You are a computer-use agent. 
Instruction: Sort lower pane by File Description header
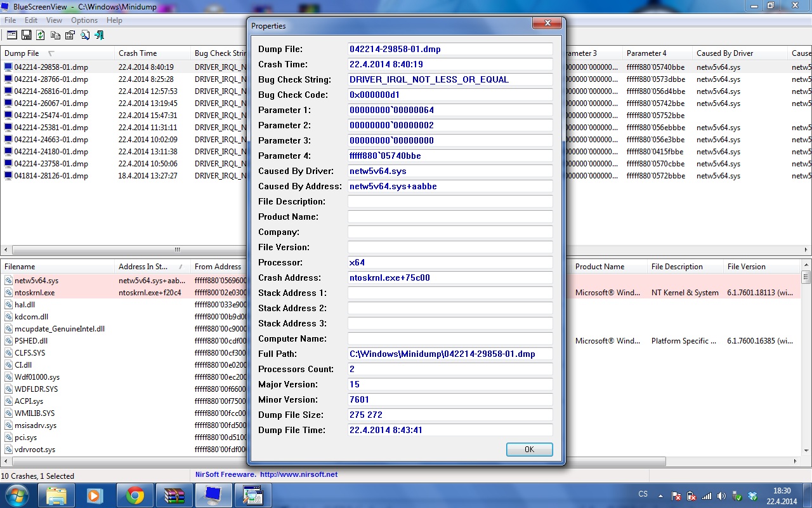pos(685,267)
